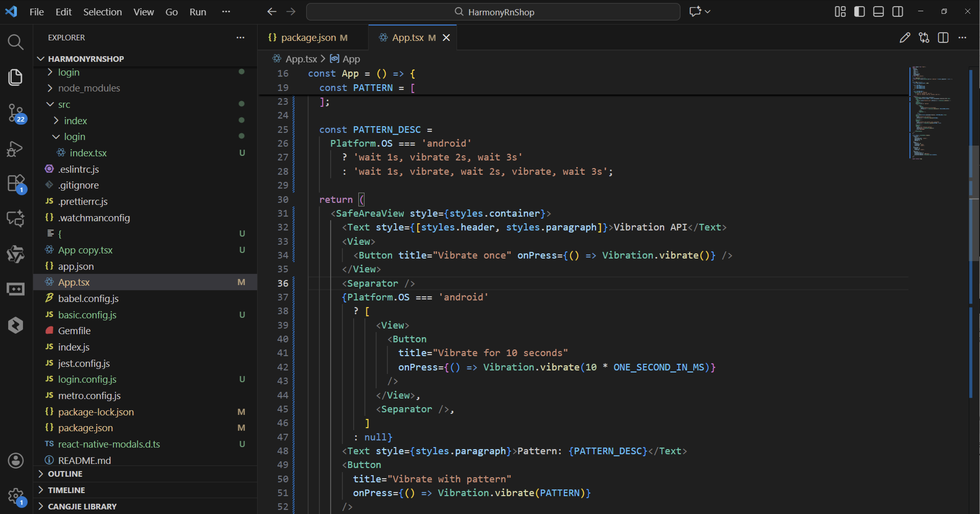Click Split Editor Right icon

pos(943,38)
